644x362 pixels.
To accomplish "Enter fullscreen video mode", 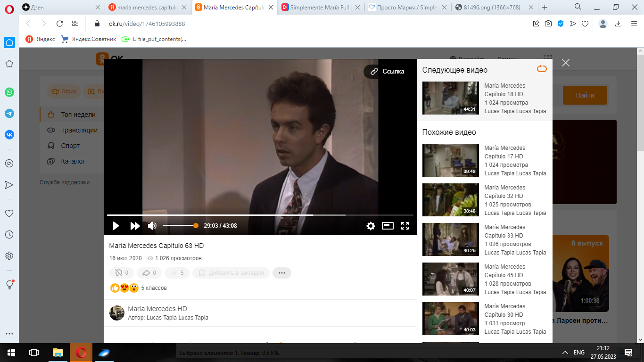I will (x=405, y=226).
